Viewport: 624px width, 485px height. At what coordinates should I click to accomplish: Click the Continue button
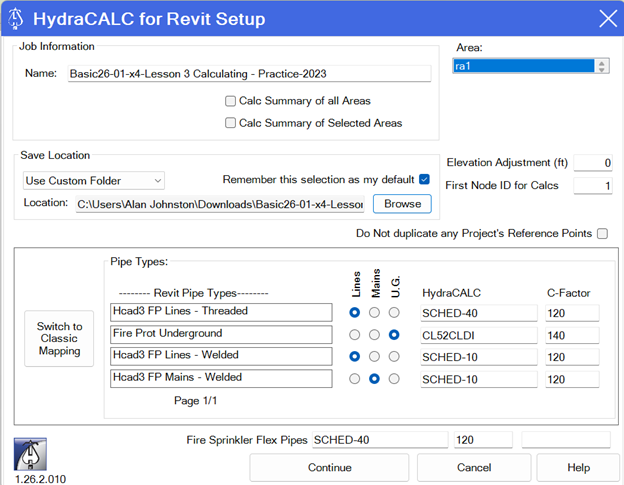[x=329, y=467]
